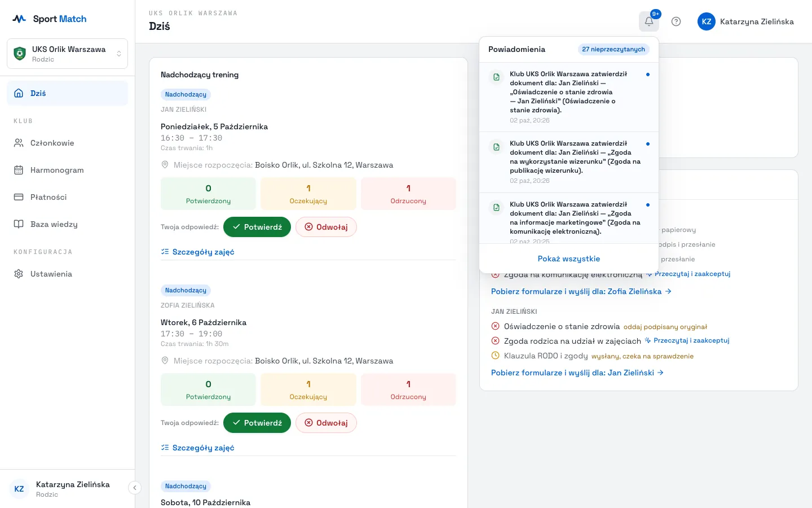812x508 pixels.
Task: Cancel attendance for Jan Zieliński's Monday training
Action: click(x=326, y=227)
